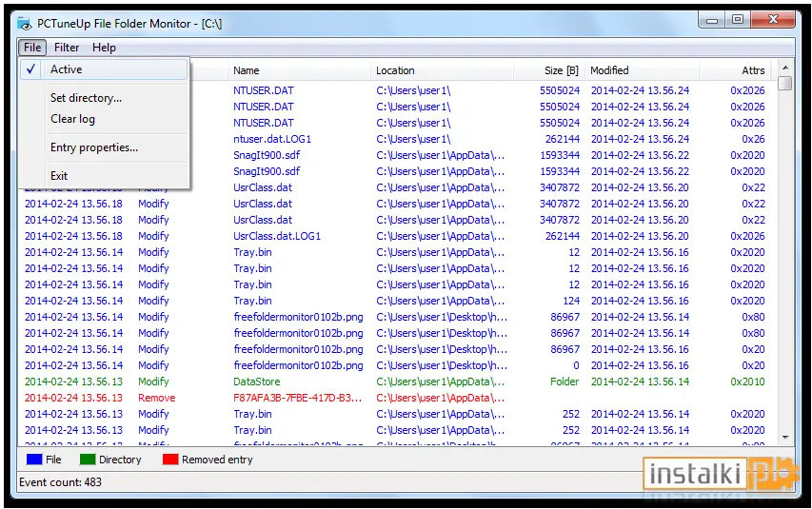Sort by the Name column header

(x=299, y=70)
